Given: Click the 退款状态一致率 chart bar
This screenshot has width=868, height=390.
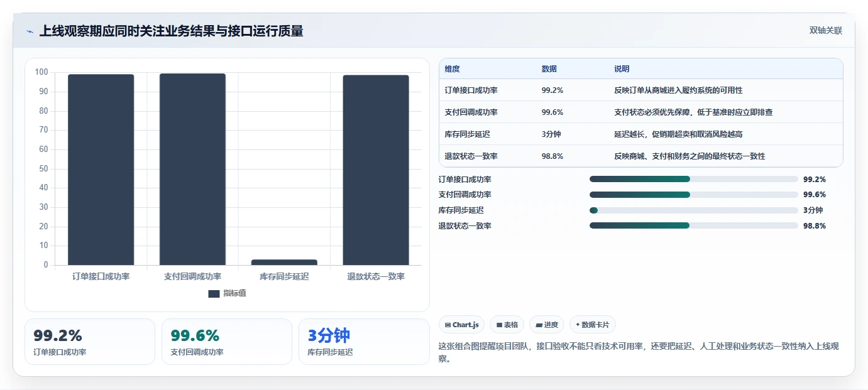Looking at the screenshot, I should coord(376,170).
